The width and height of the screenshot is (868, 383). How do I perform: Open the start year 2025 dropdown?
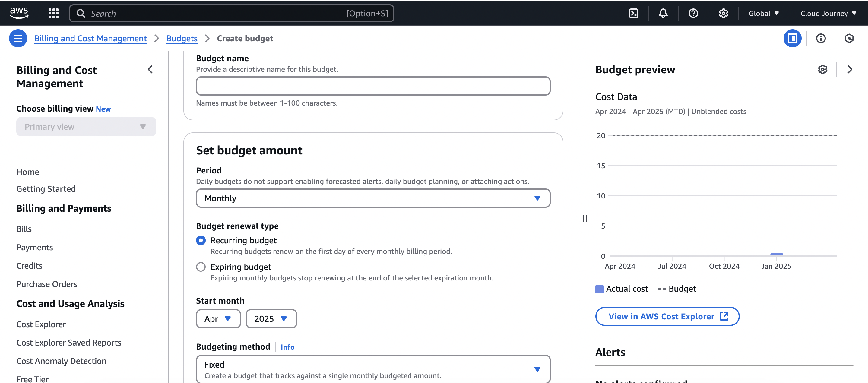coord(271,319)
